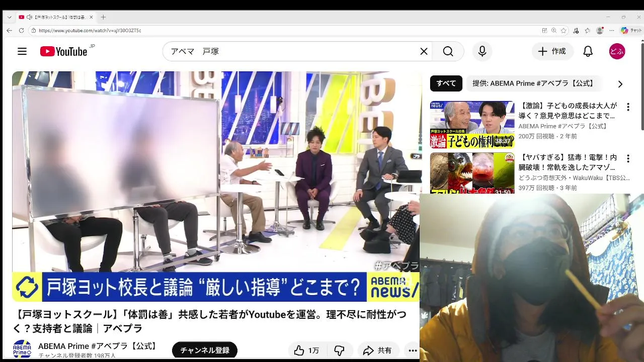Start voice search with the microphone

point(482,51)
